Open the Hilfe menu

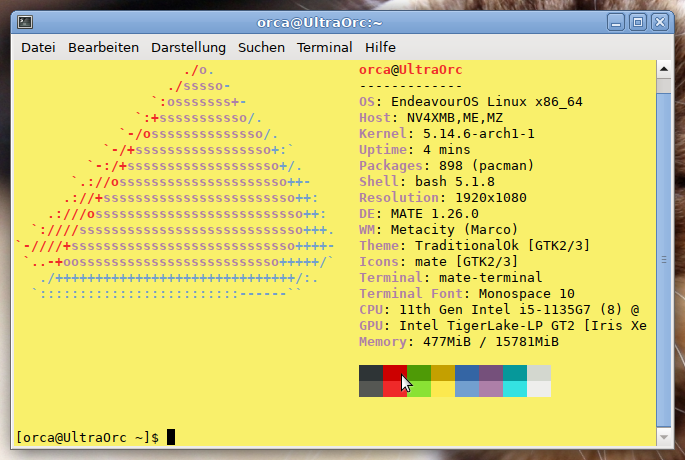pos(380,47)
